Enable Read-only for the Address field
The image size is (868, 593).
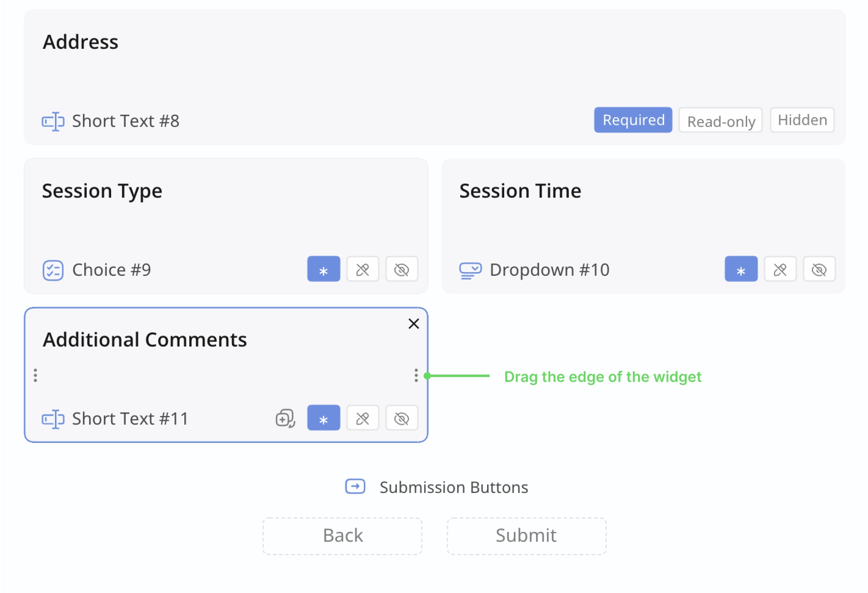coord(721,120)
